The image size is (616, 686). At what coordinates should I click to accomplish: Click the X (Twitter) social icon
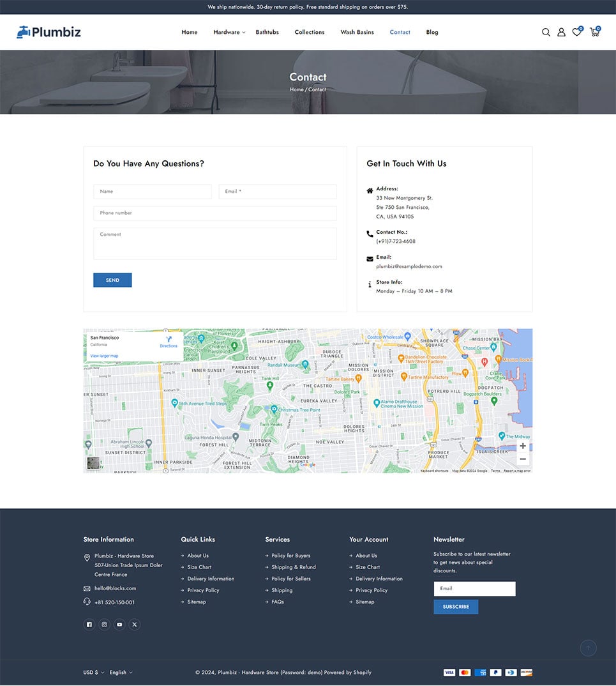[134, 625]
